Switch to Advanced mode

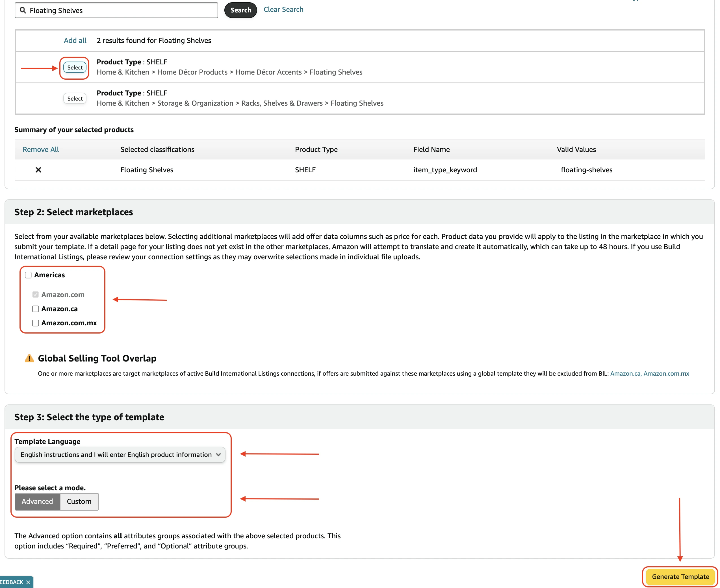37,501
